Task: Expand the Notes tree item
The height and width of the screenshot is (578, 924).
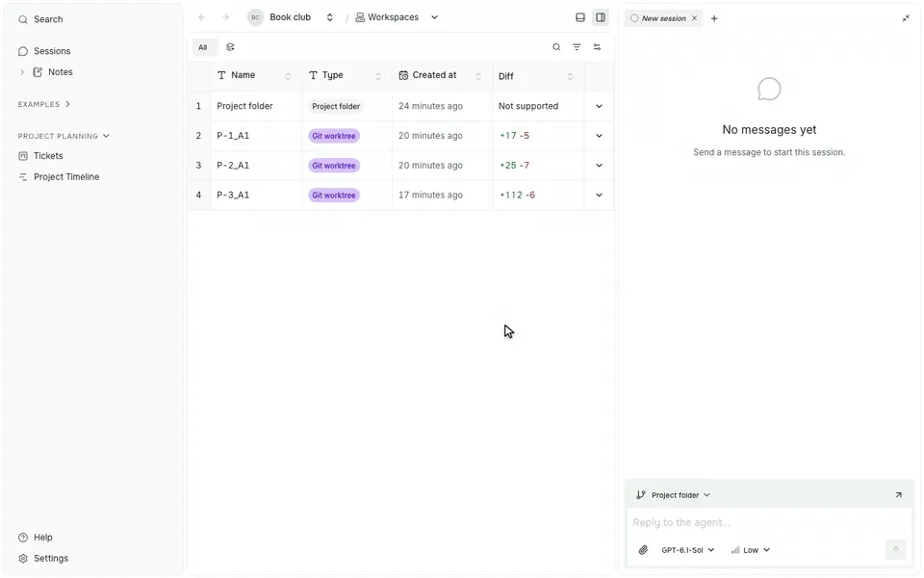Action: [22, 72]
